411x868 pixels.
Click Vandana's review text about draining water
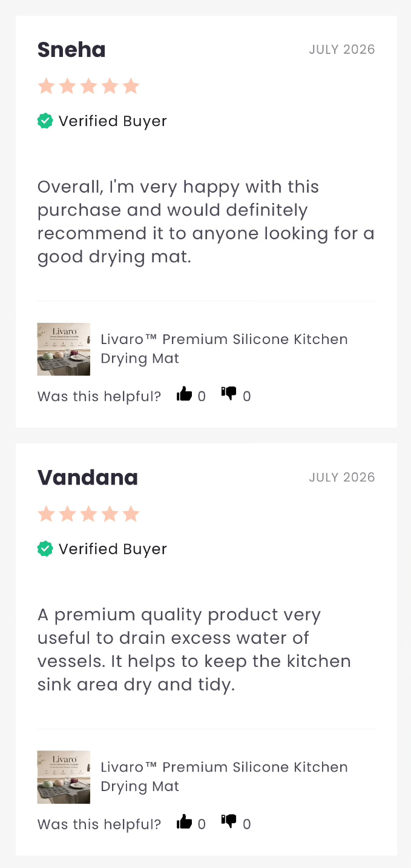(x=194, y=649)
